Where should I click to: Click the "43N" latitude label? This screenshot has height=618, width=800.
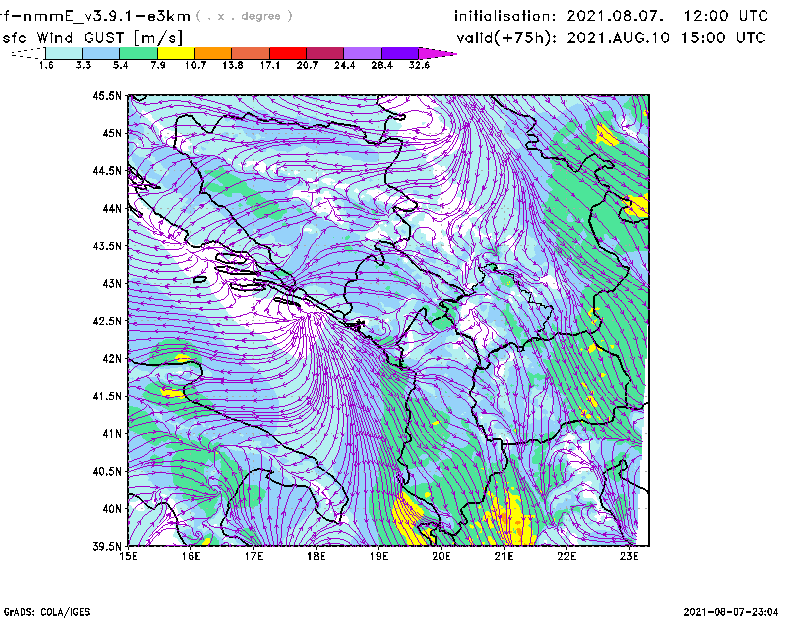[112, 283]
